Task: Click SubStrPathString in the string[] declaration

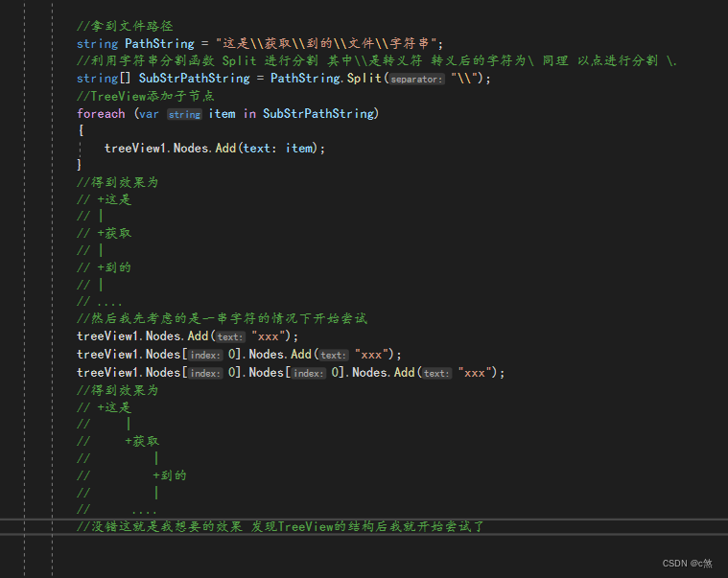Action: (194, 78)
